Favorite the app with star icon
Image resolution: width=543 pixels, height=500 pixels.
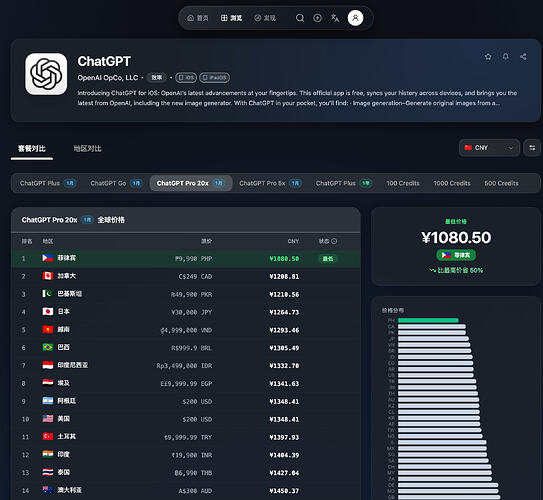pyautogui.click(x=488, y=56)
